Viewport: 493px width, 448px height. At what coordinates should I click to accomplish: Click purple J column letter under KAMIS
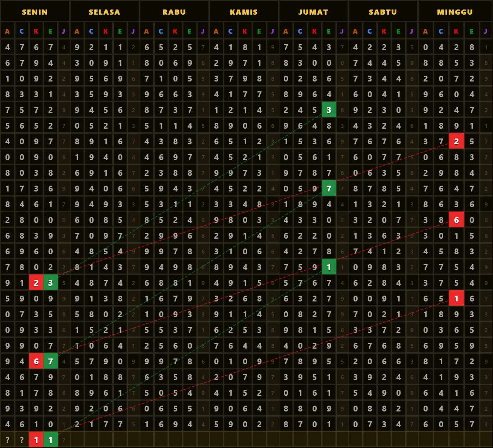(x=272, y=31)
